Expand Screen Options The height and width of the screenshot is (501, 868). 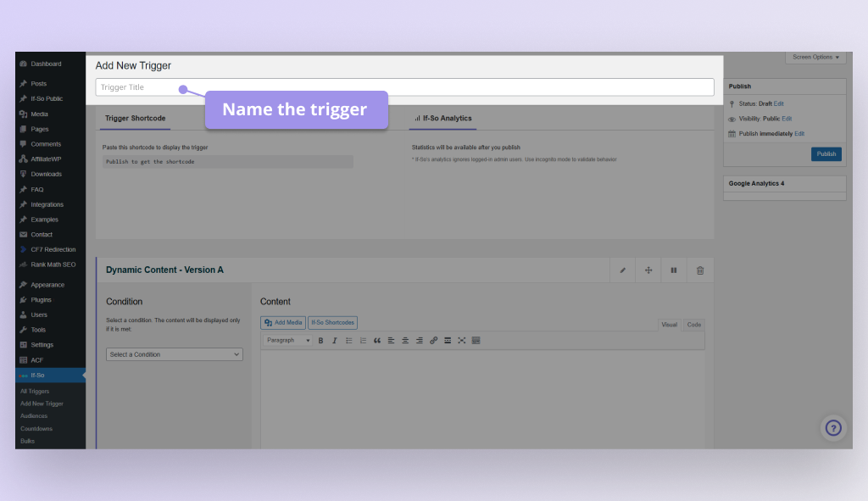pos(815,57)
